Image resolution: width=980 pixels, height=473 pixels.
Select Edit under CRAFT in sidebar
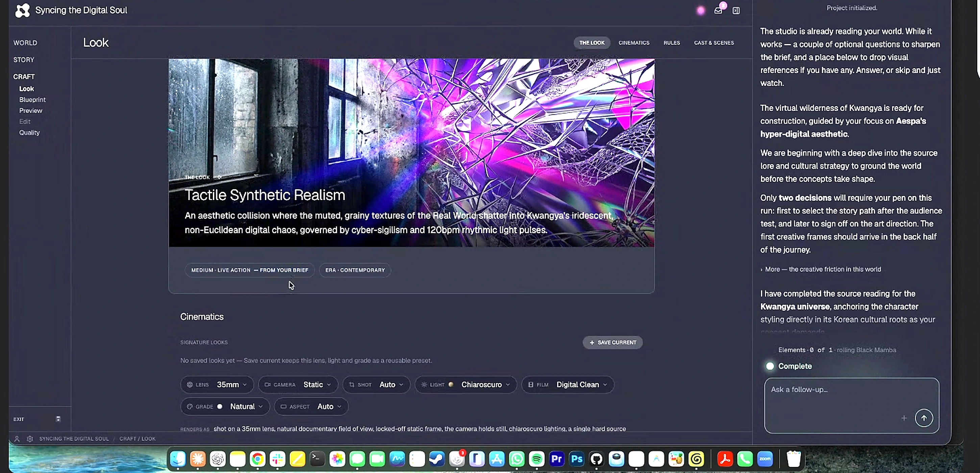coord(25,122)
